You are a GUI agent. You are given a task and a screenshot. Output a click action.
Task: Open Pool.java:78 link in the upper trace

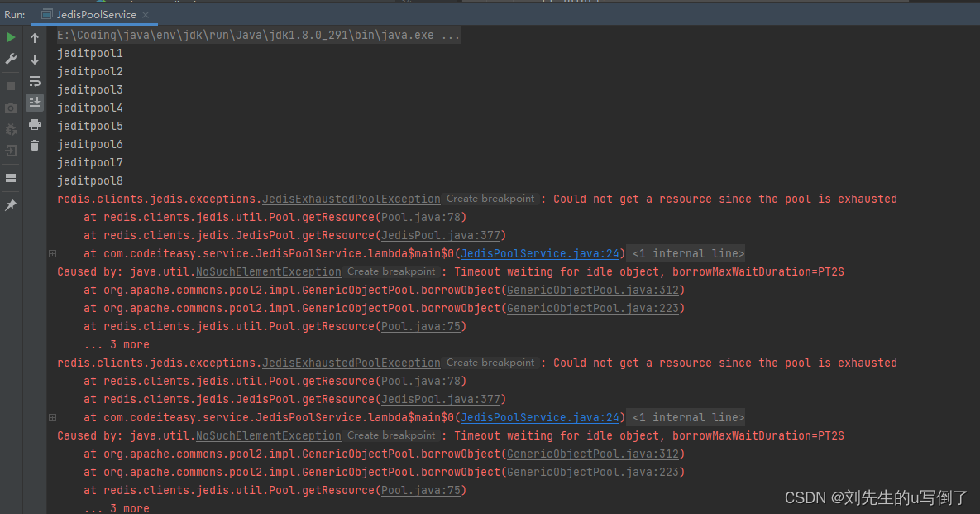421,217
